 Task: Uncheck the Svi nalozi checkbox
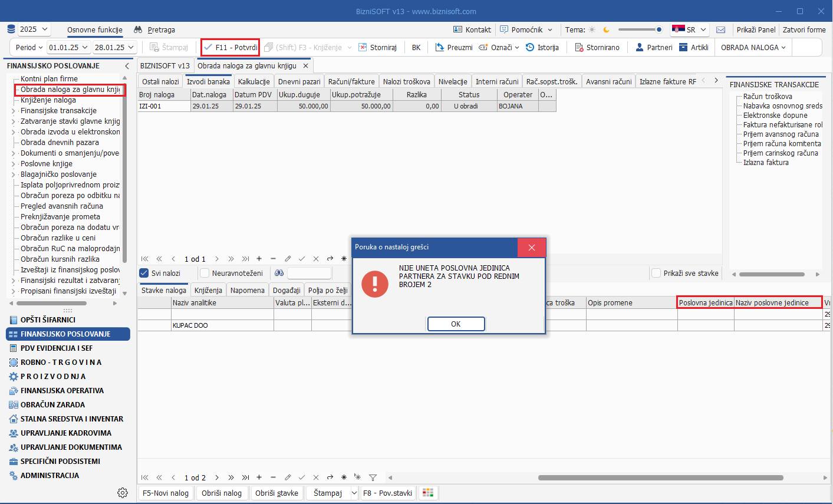coord(144,273)
